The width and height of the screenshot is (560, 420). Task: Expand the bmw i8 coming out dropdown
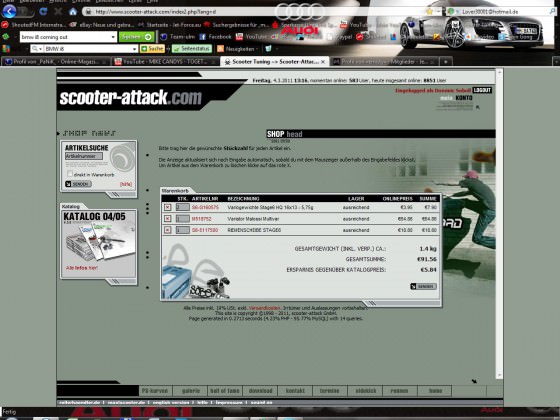pos(113,37)
